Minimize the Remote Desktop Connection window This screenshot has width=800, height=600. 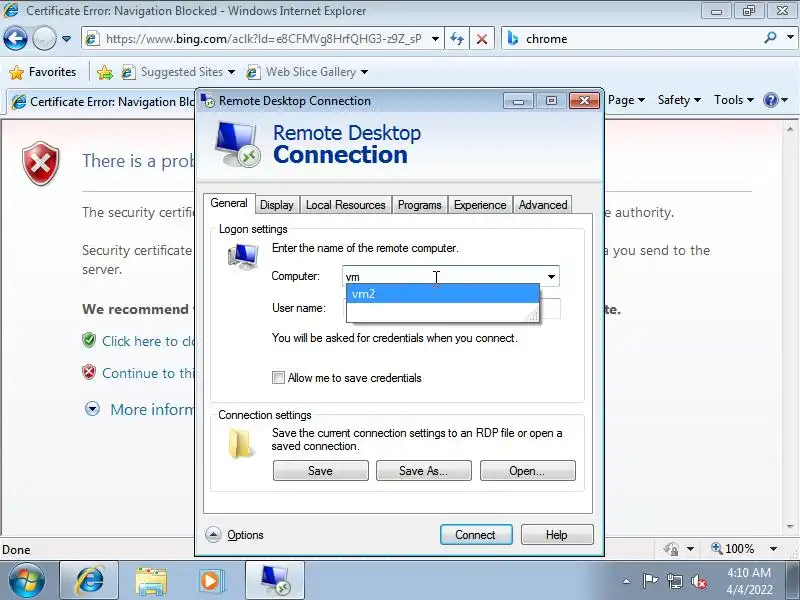518,101
